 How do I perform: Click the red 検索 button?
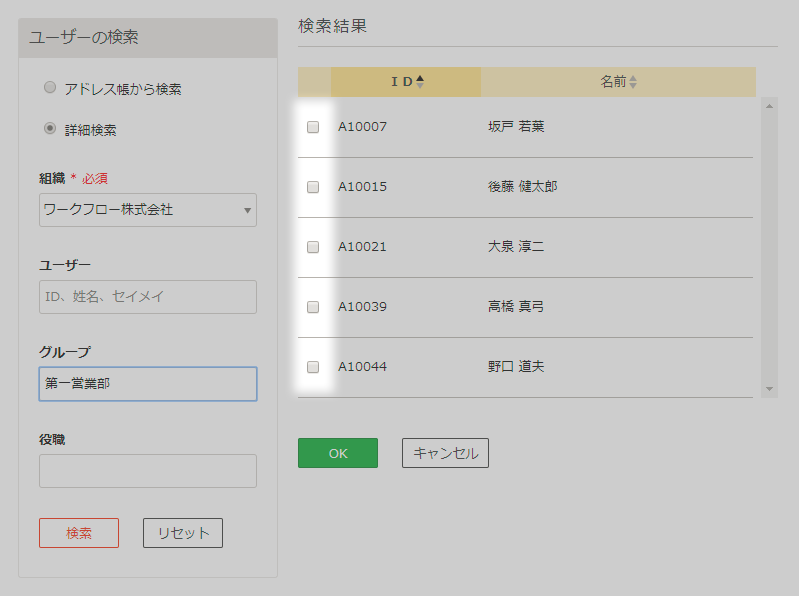tap(79, 533)
